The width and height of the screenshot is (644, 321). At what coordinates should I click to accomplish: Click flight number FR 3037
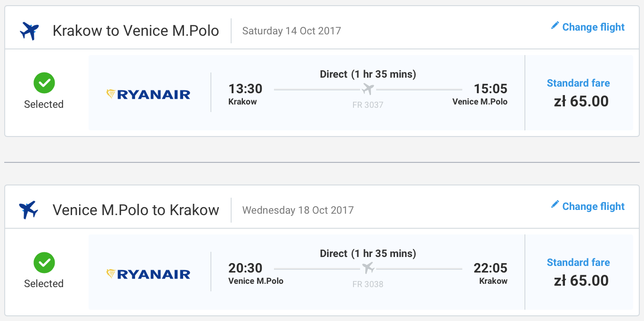click(x=368, y=105)
